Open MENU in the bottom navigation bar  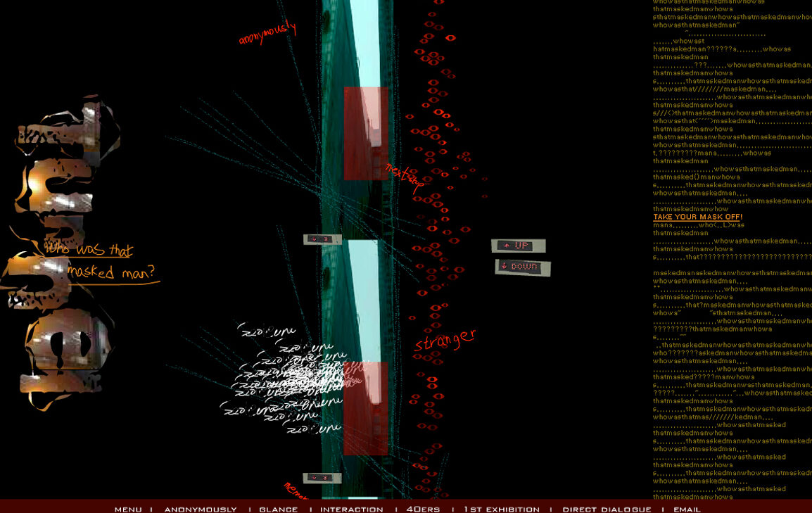128,509
